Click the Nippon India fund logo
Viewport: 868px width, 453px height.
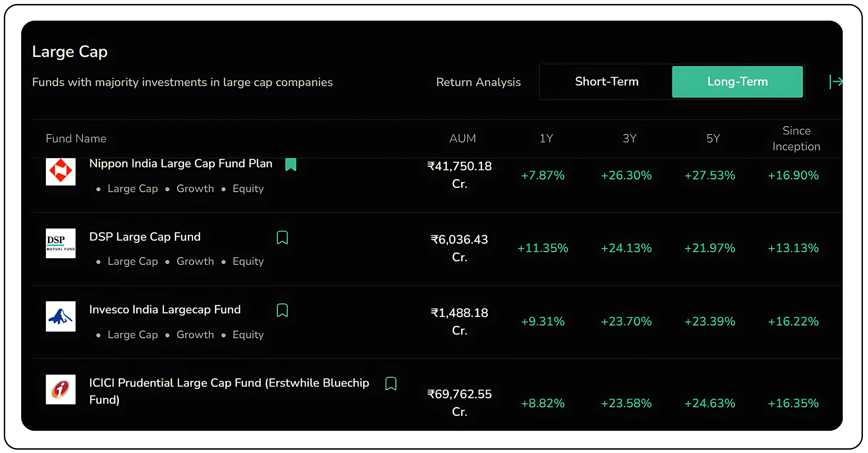[x=61, y=171]
